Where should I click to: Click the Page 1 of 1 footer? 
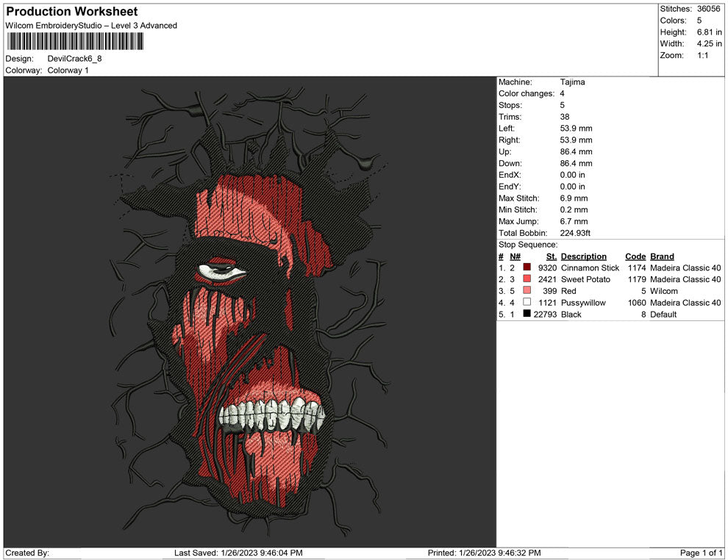(x=702, y=553)
